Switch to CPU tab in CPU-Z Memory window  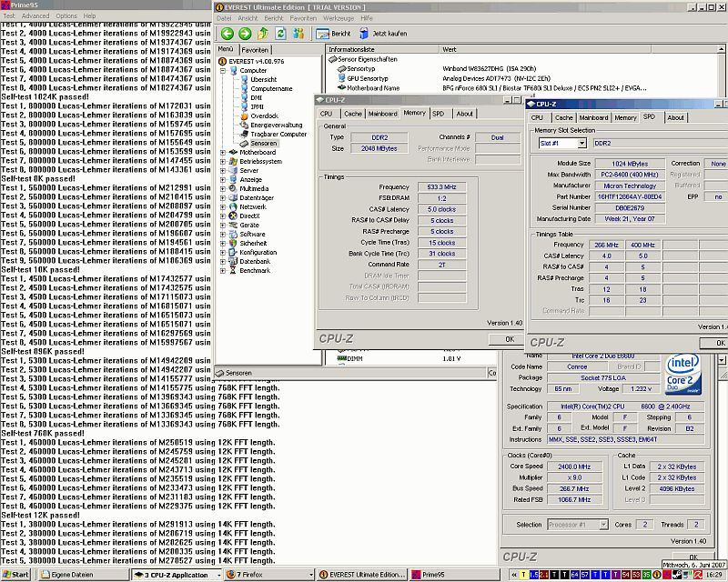coord(327,114)
